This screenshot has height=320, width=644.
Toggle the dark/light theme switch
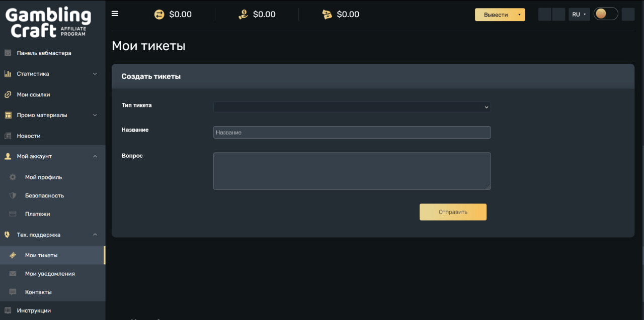[605, 14]
